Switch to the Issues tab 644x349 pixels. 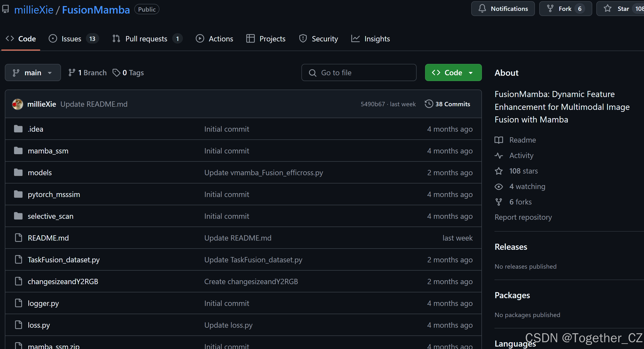point(71,39)
